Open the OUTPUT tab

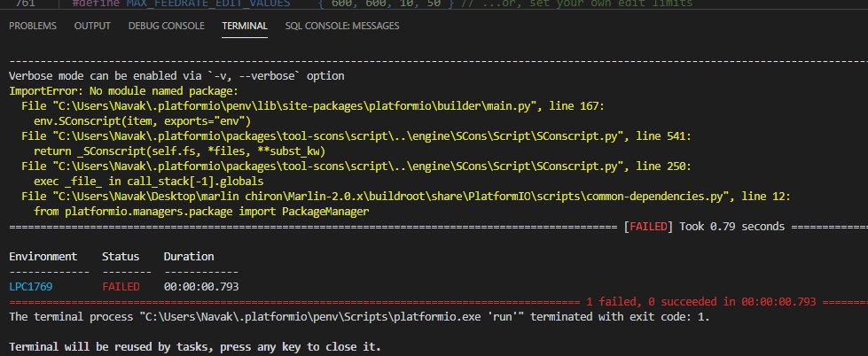pos(92,26)
